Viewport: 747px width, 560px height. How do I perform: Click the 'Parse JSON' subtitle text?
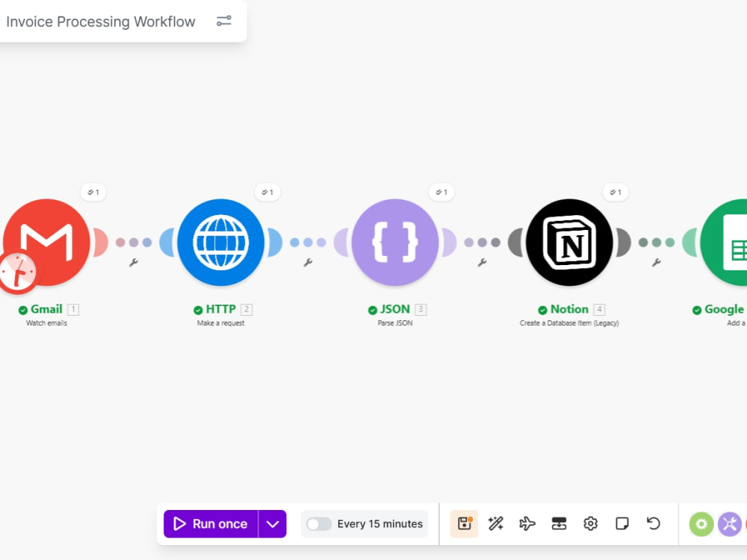[x=395, y=323]
